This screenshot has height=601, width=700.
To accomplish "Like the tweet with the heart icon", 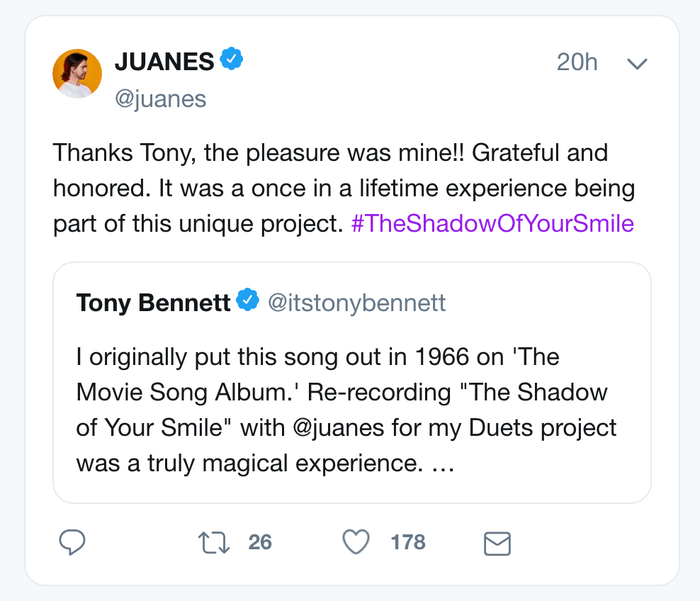I will tap(356, 543).
